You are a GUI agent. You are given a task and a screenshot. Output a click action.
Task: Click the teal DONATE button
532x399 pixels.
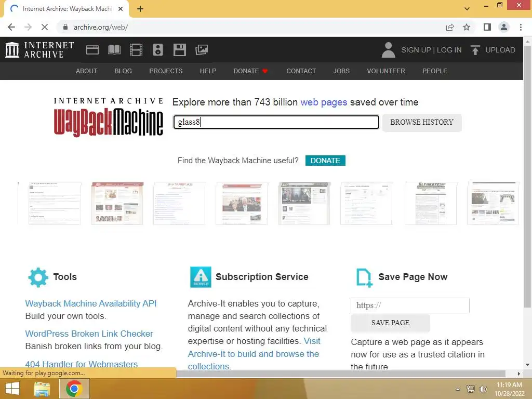point(325,161)
